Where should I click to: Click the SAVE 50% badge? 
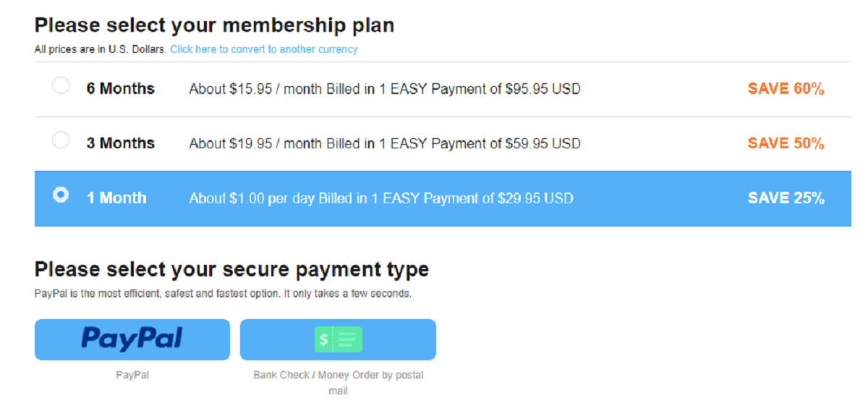click(x=786, y=143)
